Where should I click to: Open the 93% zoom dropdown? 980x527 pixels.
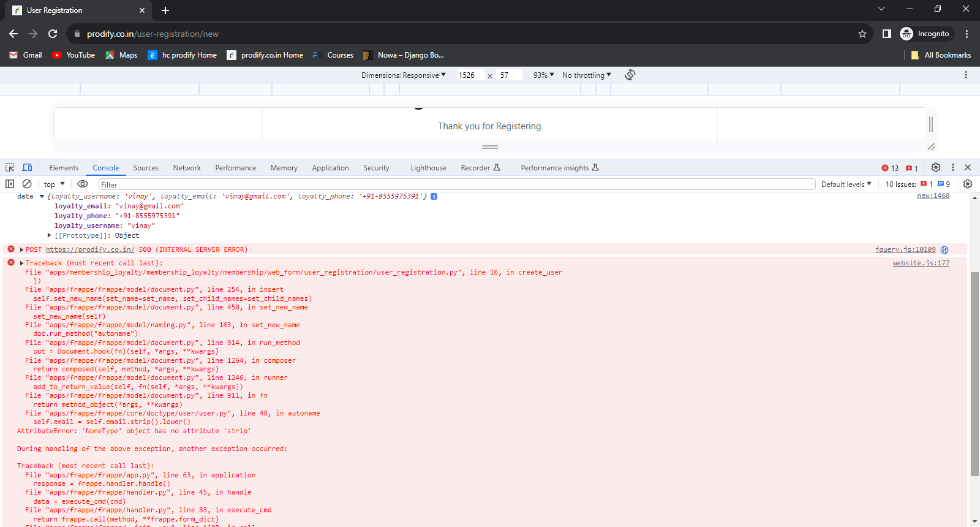pos(544,75)
